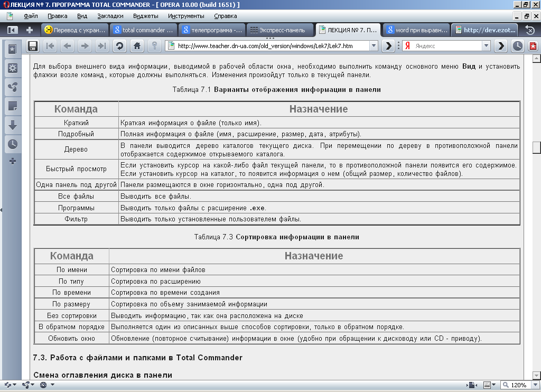The image size is (541, 392).
Task: Expand address bar URL history dropdown
Action: coord(374,46)
